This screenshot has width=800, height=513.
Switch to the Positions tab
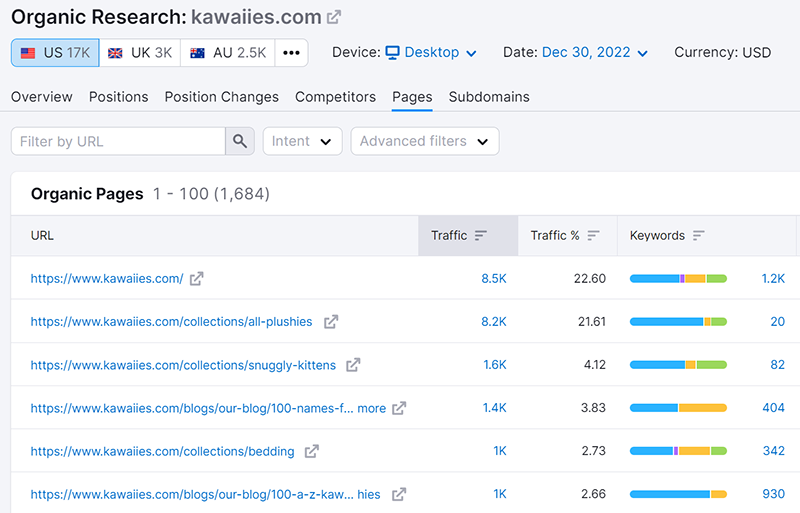(x=118, y=97)
